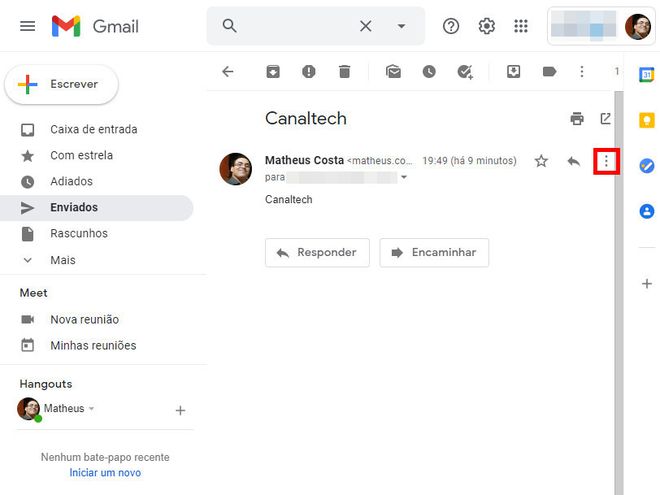
Task: Print the Canaltech conversation
Action: [577, 119]
